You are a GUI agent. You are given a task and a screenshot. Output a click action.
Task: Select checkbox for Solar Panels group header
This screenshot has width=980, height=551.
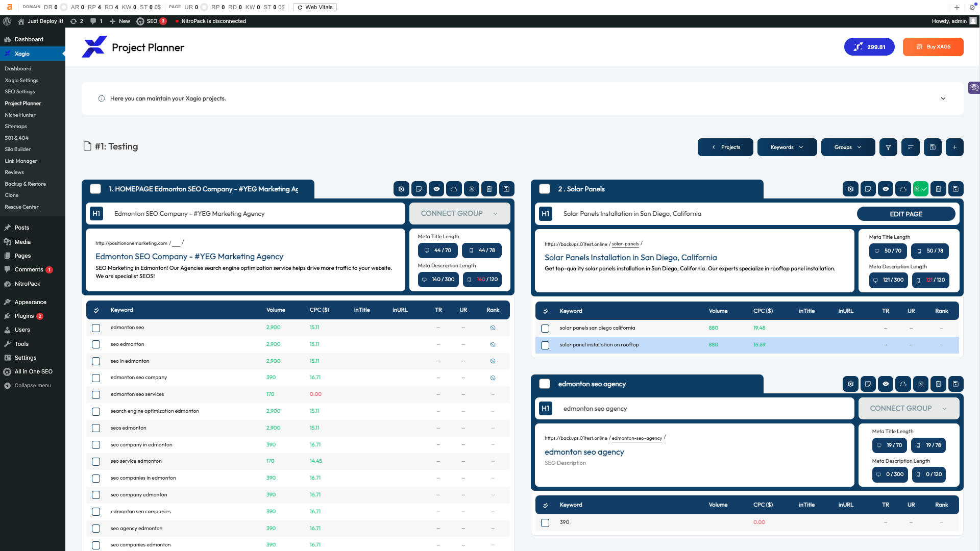(x=545, y=189)
